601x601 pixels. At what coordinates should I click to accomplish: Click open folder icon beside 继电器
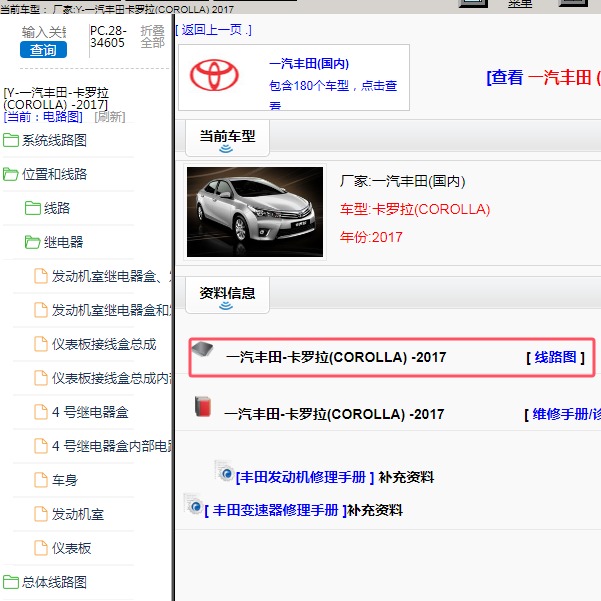click(x=33, y=242)
